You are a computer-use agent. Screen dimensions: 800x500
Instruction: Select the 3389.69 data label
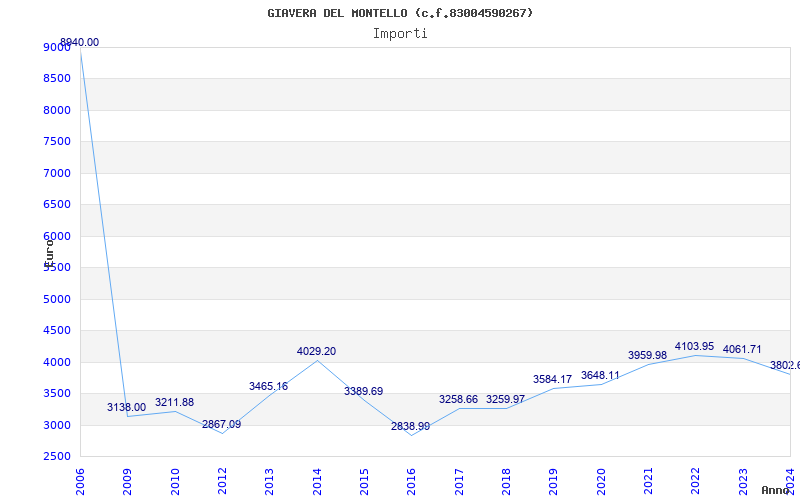(363, 391)
